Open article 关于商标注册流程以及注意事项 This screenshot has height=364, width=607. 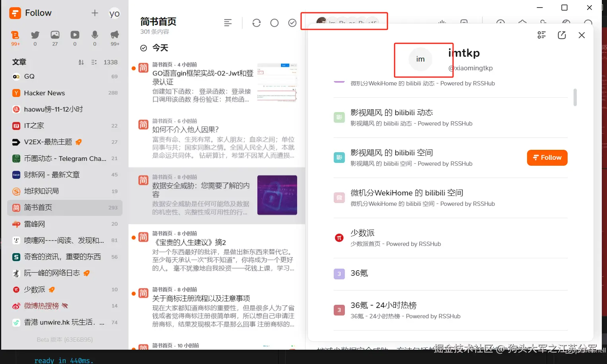(x=217, y=308)
